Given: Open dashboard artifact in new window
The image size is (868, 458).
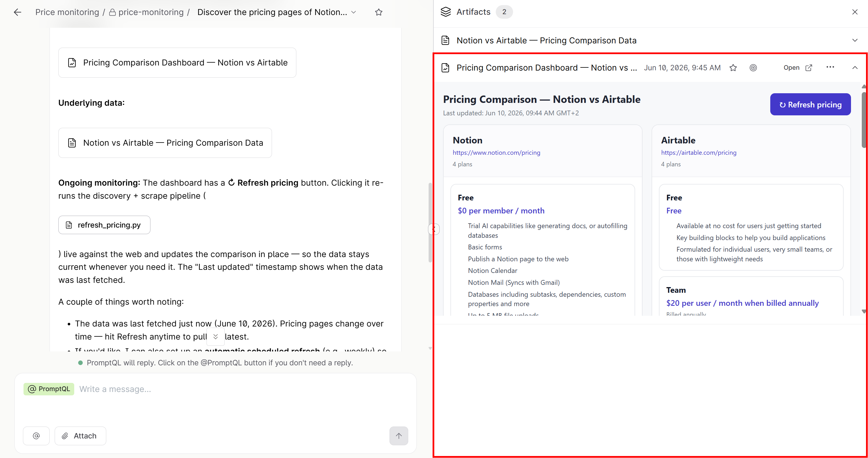Looking at the screenshot, I should pos(797,68).
